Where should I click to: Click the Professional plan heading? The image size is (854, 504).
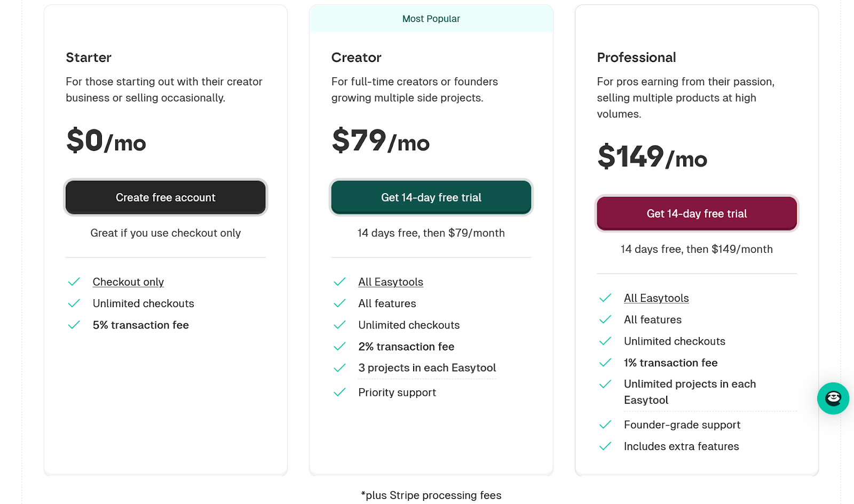click(x=636, y=57)
